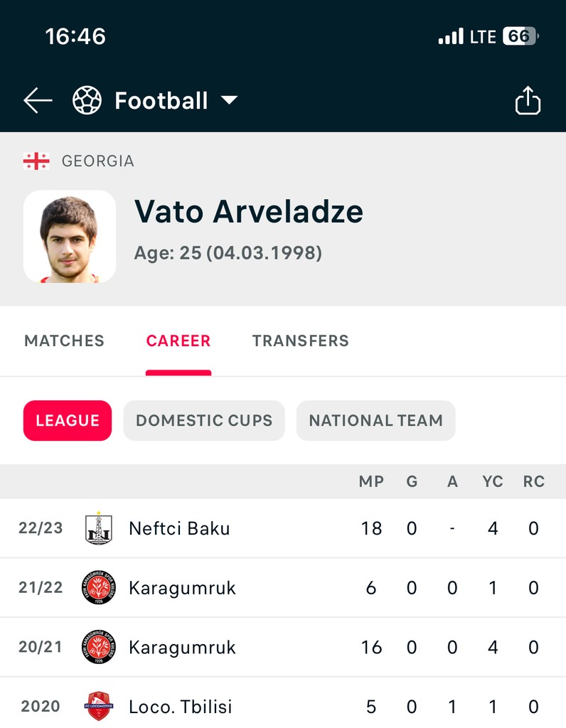Tap Vato Arveladze's profile photo
This screenshot has width=566, height=728.
[70, 237]
